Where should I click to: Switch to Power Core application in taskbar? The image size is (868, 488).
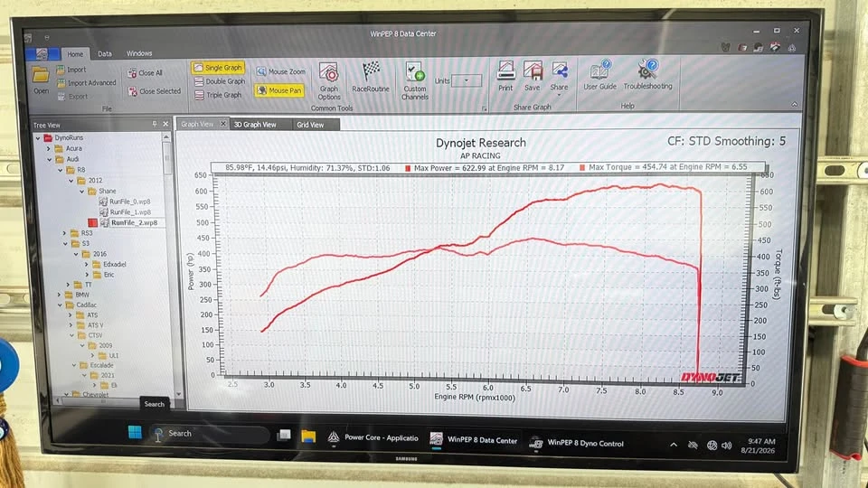pos(373,437)
